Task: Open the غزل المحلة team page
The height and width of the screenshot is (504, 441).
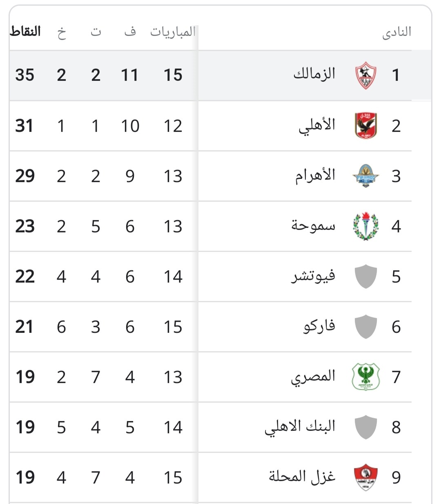Action: pyautogui.click(x=302, y=477)
